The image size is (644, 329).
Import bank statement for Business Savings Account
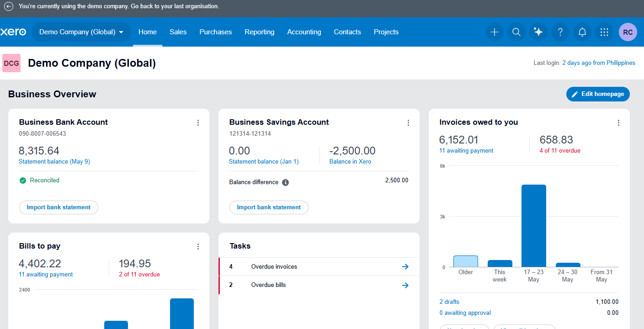point(269,207)
